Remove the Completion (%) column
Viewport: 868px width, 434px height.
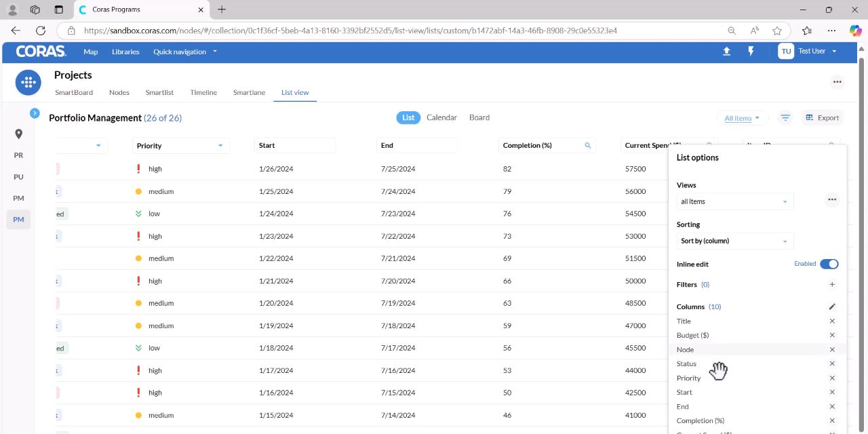coord(832,421)
